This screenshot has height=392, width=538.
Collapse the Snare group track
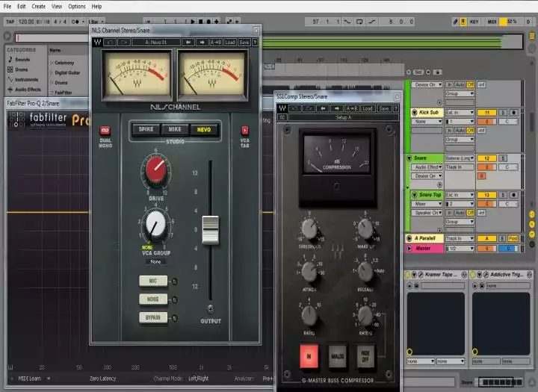(409, 158)
